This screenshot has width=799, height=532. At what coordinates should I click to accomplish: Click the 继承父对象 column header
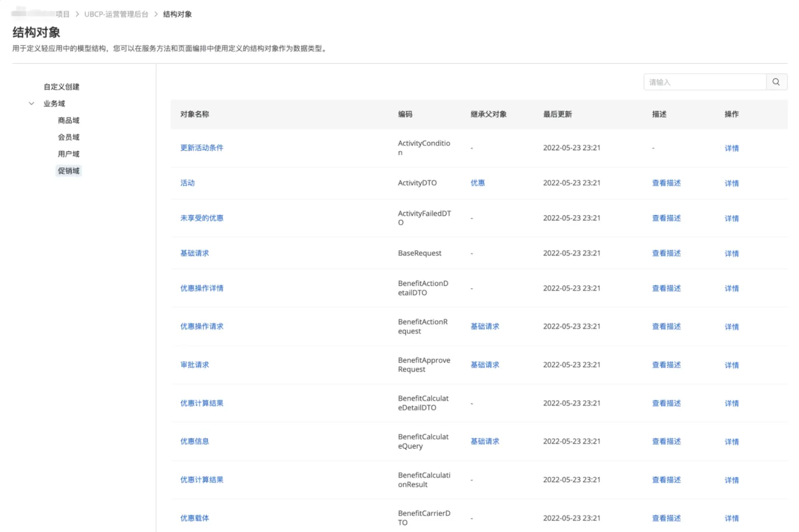coord(489,114)
